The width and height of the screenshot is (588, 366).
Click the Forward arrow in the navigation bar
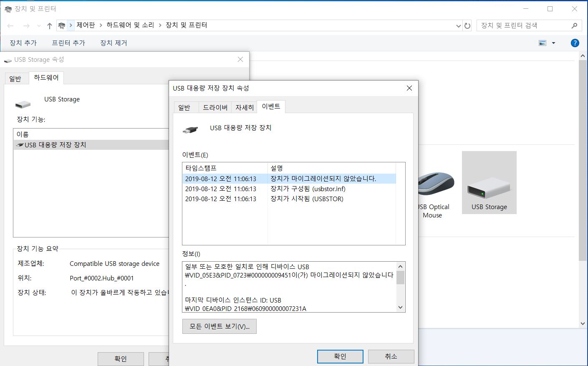[26, 26]
